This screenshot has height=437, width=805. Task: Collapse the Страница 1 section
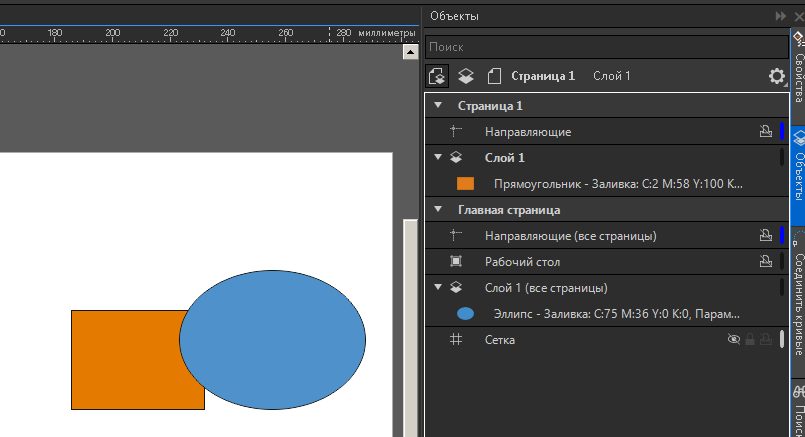438,105
